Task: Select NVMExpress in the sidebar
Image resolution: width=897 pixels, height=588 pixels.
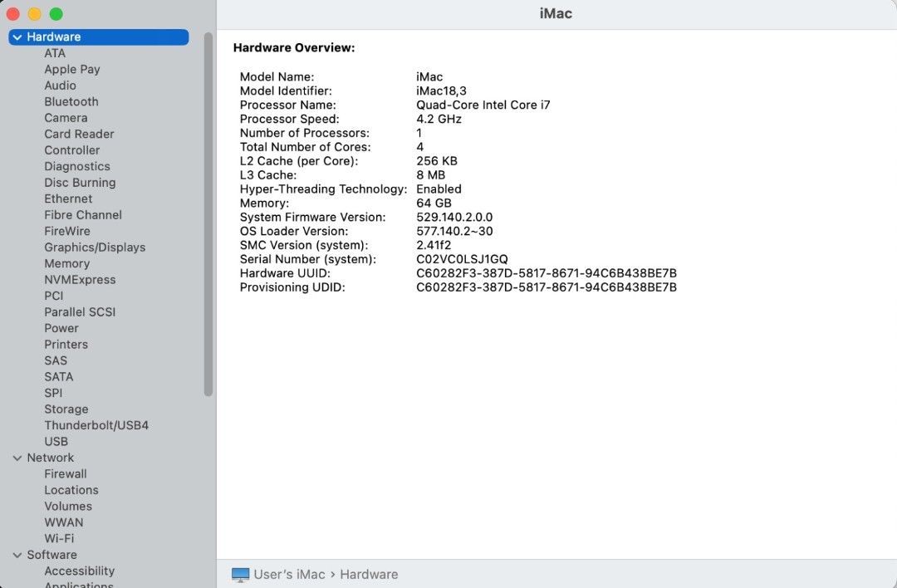Action: [80, 280]
